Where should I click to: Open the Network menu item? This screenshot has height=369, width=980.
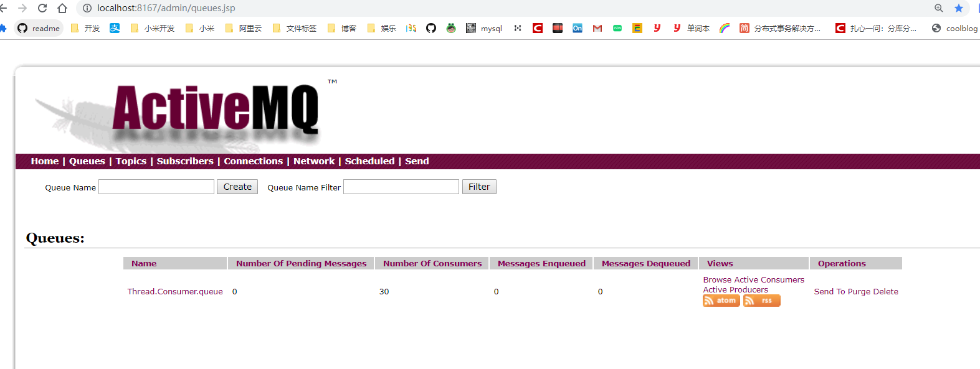point(314,161)
